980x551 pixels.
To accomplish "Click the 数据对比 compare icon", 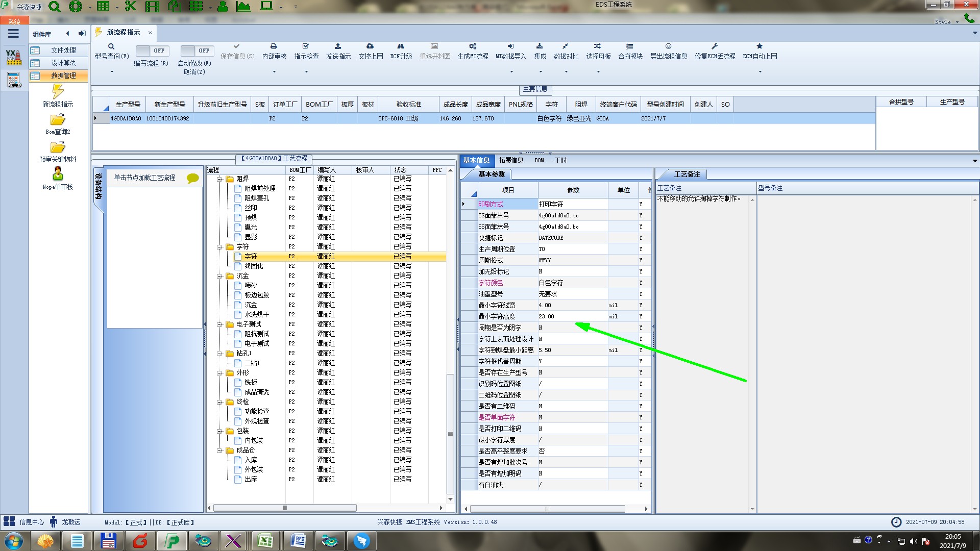I will pyautogui.click(x=566, y=46).
